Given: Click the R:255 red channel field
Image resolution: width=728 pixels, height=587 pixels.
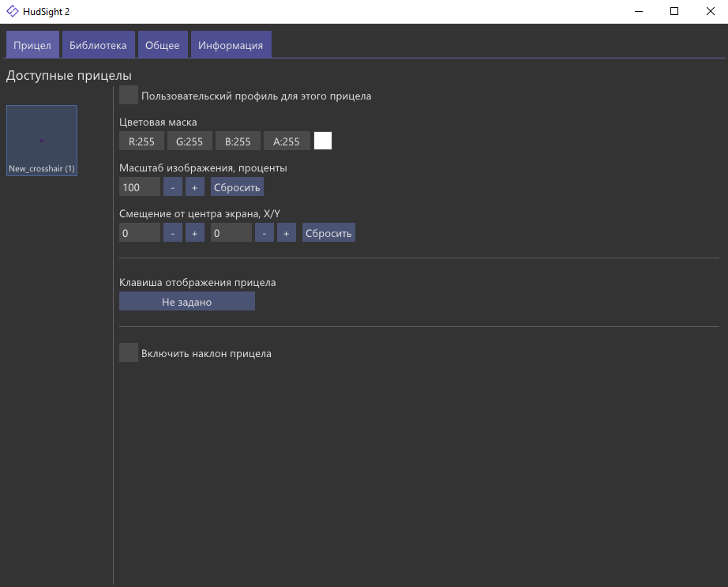Looking at the screenshot, I should (141, 141).
